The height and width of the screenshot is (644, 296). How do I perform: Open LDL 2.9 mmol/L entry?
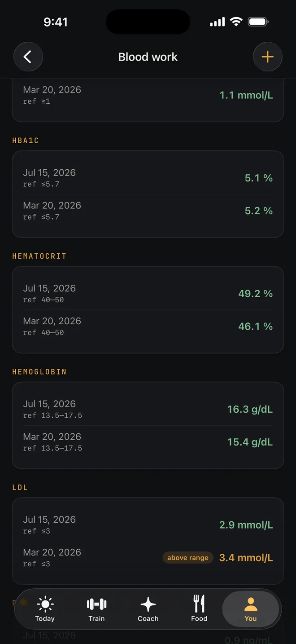pos(148,525)
